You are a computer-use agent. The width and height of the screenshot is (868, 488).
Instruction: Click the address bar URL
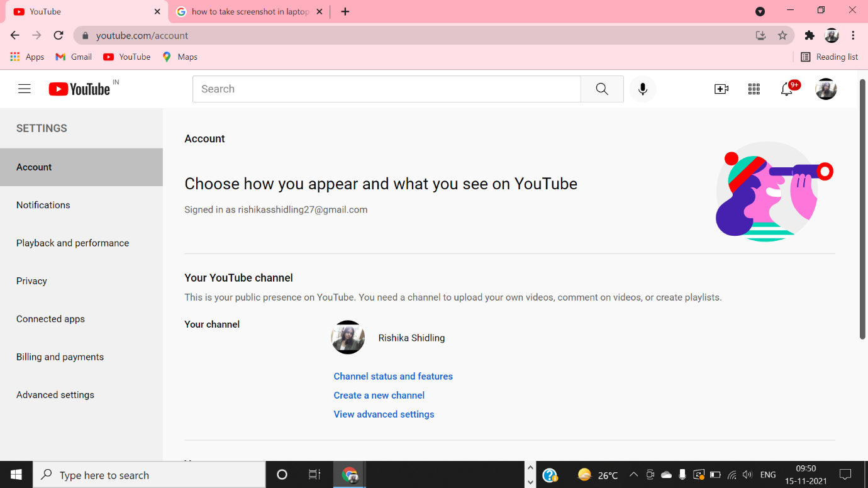click(x=142, y=36)
